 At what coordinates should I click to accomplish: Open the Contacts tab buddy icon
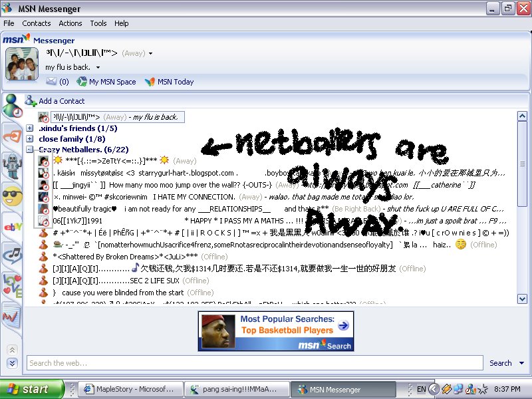(x=12, y=106)
